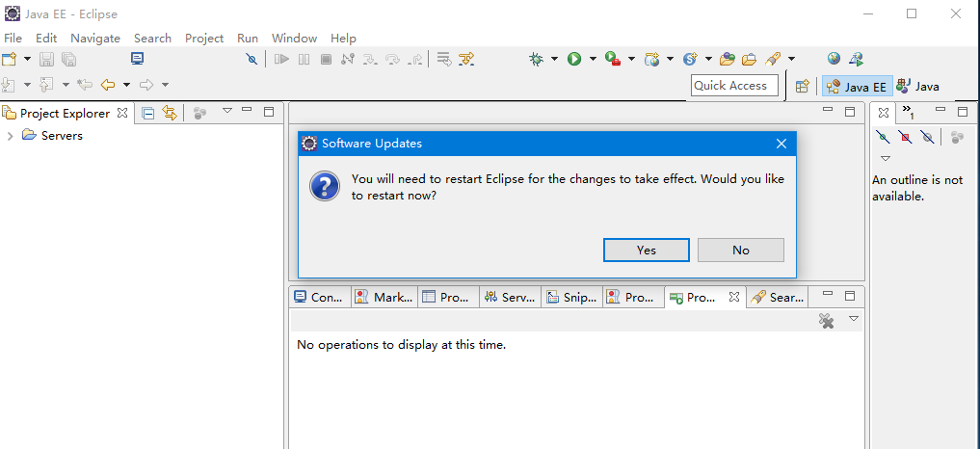
Task: Click the Forward navigation arrow
Action: [146, 85]
